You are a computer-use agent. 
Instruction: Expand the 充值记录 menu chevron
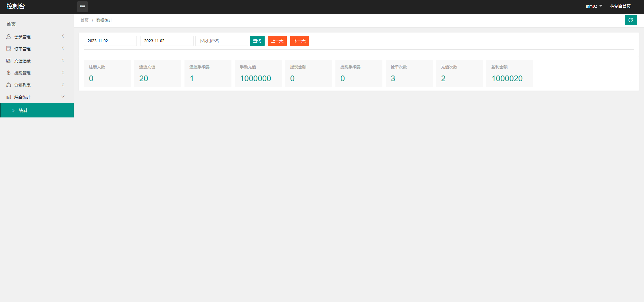63,60
